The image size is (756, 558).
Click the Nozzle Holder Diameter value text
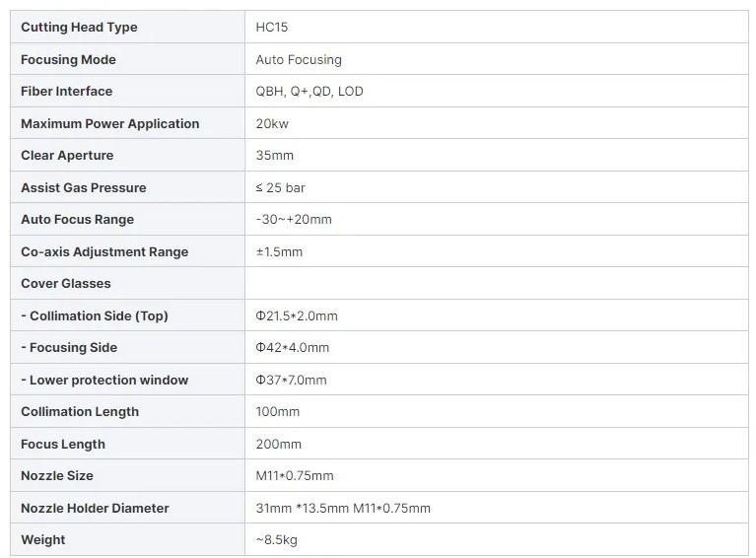click(x=343, y=508)
